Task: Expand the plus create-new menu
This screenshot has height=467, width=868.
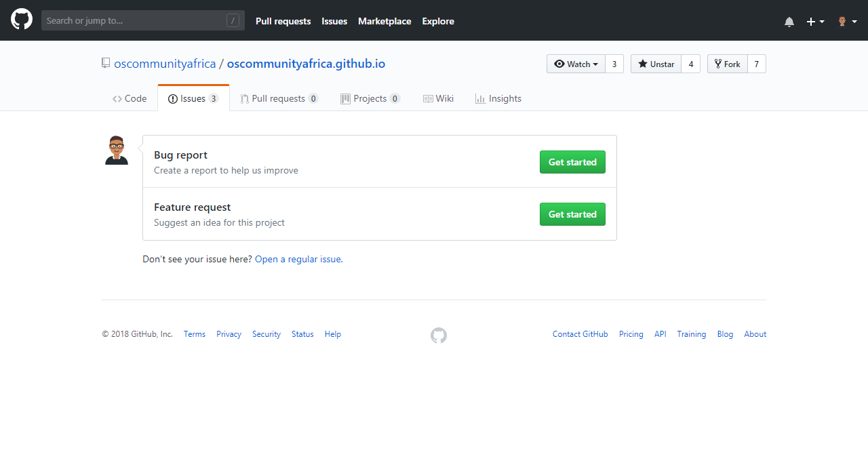Action: coord(815,22)
